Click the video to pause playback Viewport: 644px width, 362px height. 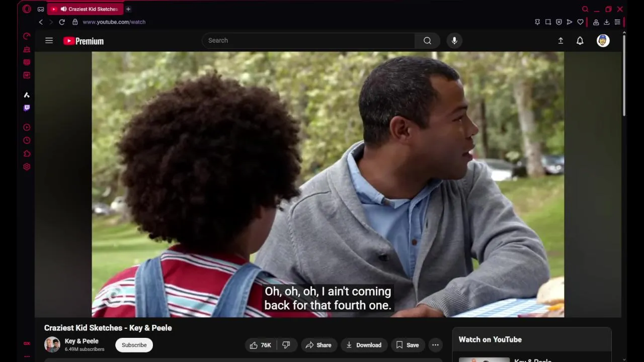pos(328,184)
